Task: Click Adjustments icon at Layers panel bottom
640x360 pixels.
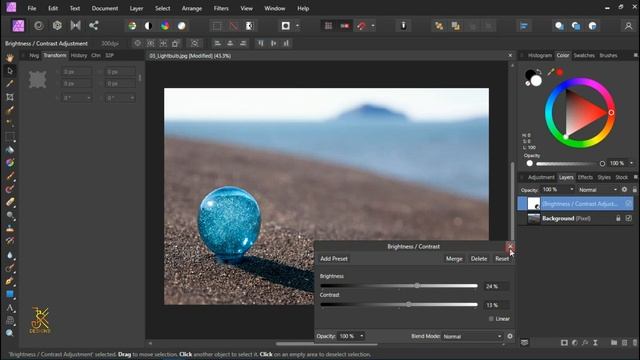Action: click(575, 343)
